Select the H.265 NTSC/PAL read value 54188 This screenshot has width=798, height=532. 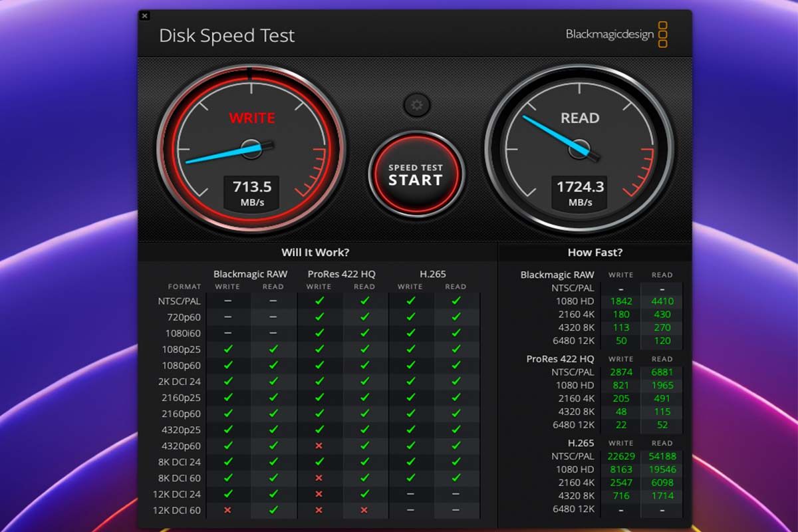tap(662, 456)
